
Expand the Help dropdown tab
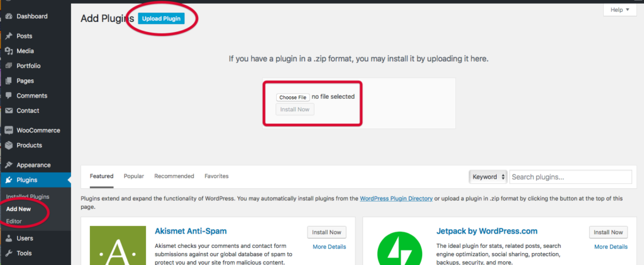pyautogui.click(x=619, y=10)
